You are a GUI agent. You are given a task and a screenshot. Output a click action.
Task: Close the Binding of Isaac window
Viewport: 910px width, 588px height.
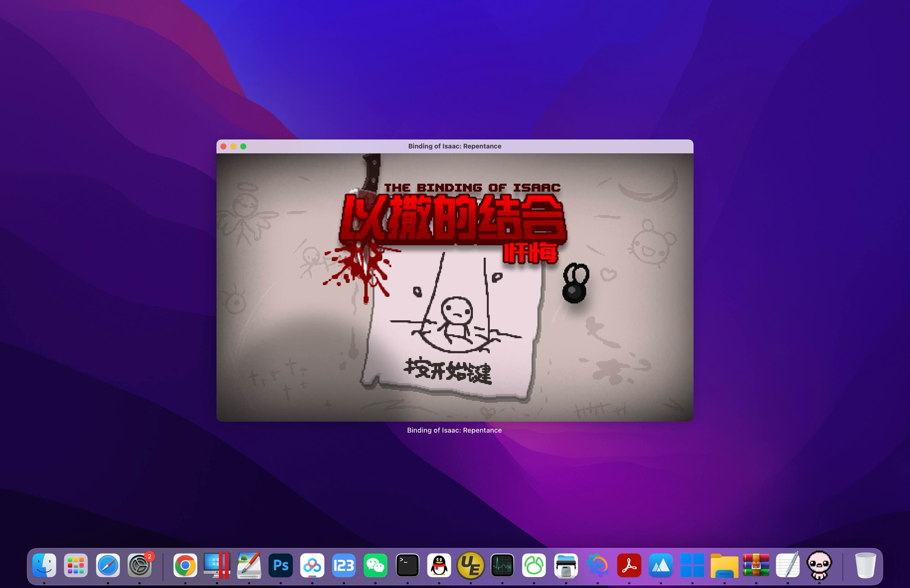click(223, 146)
